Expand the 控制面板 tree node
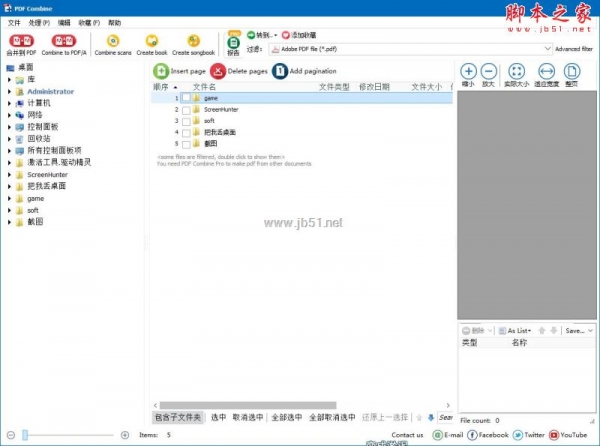Viewport: 600px width, 446px height. click(10, 127)
